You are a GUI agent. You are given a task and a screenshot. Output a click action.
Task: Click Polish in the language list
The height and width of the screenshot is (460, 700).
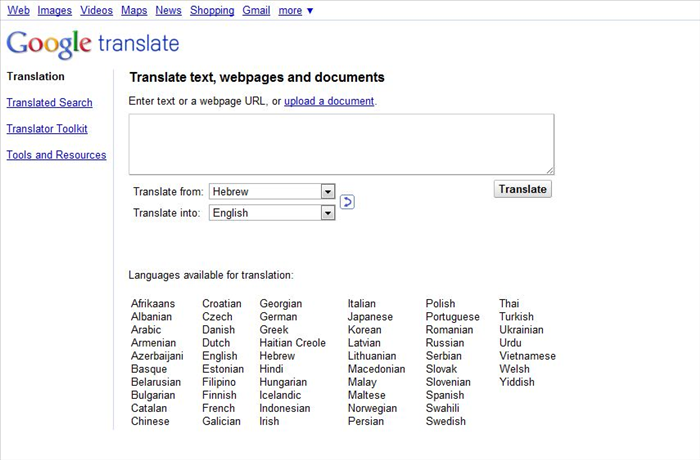pos(440,304)
